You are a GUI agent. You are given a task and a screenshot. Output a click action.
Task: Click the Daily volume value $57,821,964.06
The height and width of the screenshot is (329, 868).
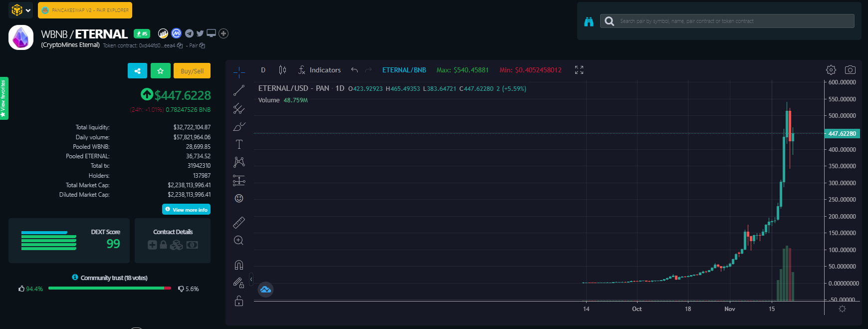(x=192, y=137)
